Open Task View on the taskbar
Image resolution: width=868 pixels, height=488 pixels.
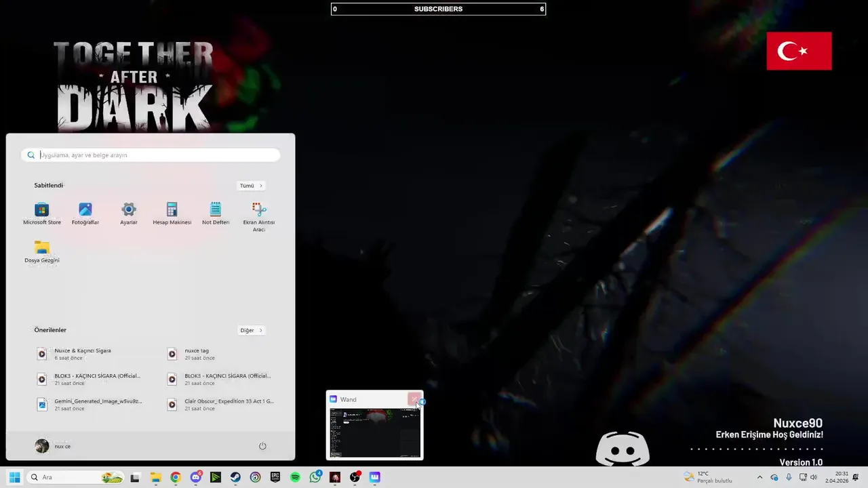(135, 477)
